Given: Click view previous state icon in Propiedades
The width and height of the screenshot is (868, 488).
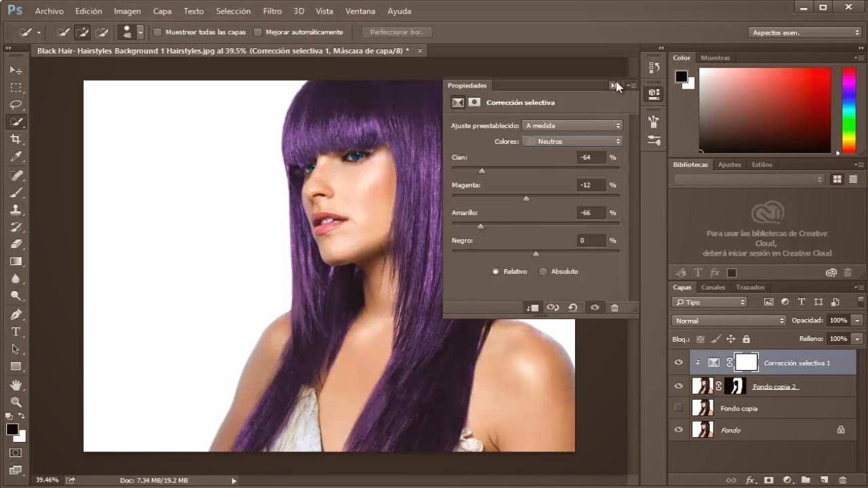Looking at the screenshot, I should click(553, 308).
